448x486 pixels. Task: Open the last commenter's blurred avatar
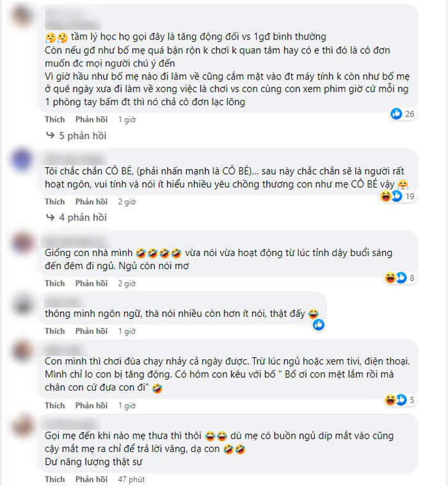(x=22, y=426)
